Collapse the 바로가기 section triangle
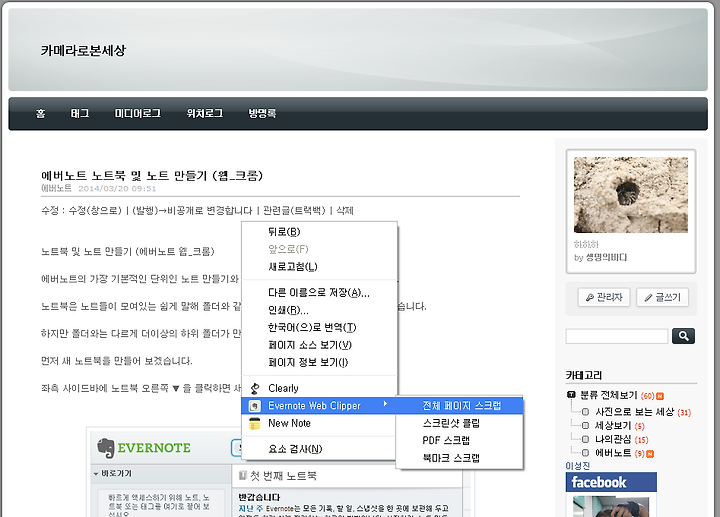 96,473
